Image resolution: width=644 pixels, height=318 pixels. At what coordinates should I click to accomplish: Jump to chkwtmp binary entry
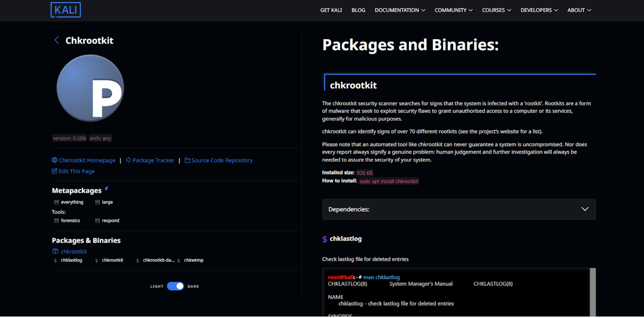click(x=194, y=260)
